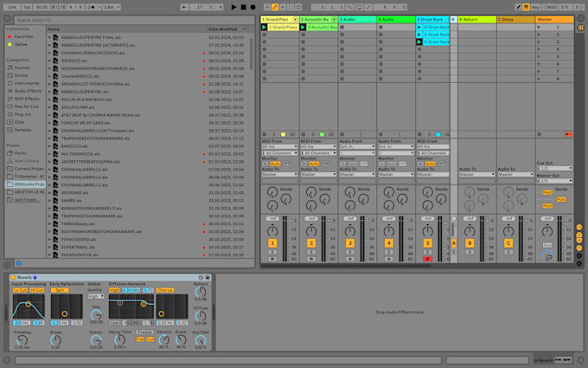
Task: Click the Tap tempo button
Action: pos(27,7)
